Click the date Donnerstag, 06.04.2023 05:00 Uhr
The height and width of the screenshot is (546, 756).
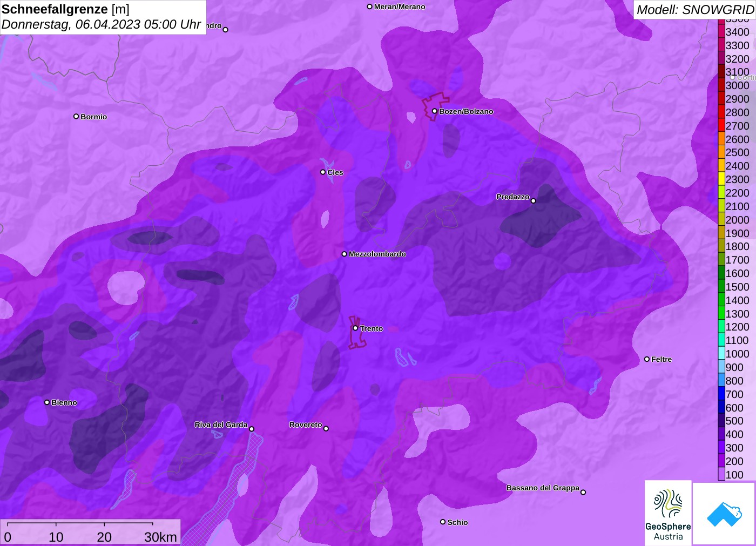102,24
